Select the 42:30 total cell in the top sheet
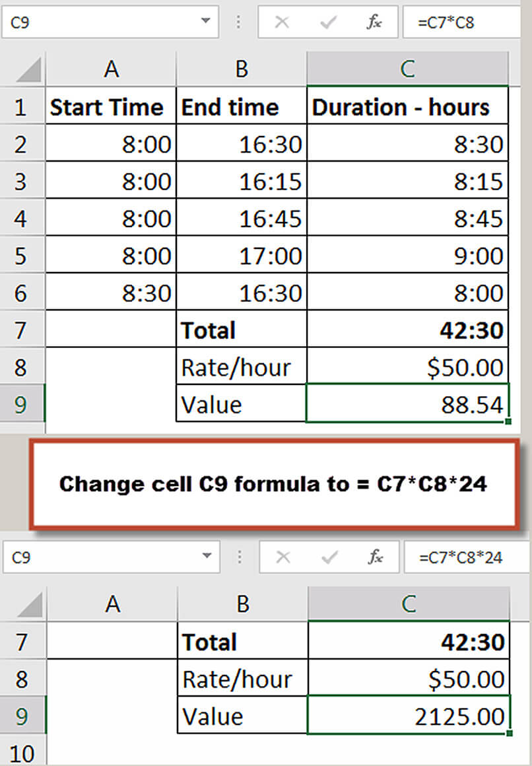The image size is (532, 766). click(407, 330)
